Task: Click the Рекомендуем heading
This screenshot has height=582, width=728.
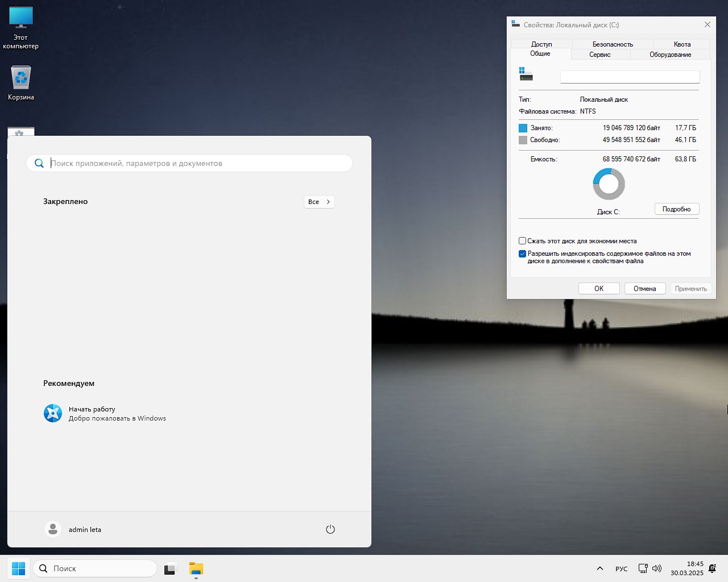Action: tap(69, 383)
